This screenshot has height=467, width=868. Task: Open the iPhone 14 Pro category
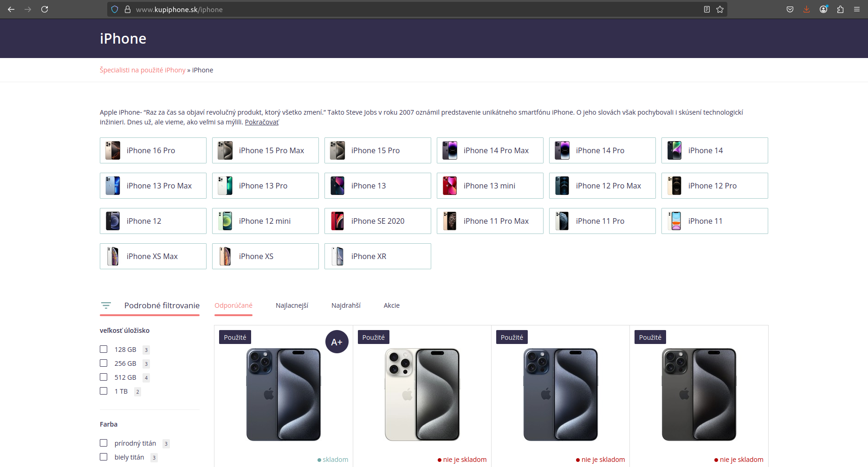click(x=602, y=150)
